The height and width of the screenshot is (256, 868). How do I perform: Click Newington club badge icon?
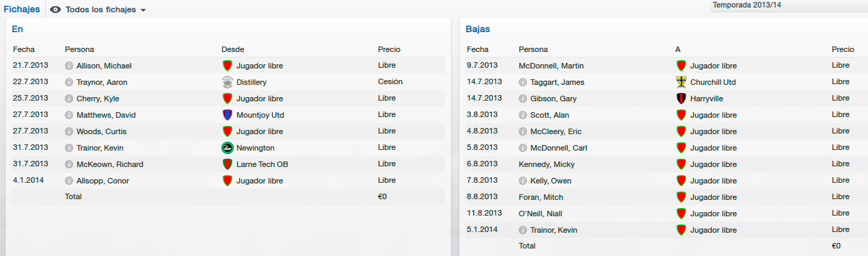click(228, 148)
